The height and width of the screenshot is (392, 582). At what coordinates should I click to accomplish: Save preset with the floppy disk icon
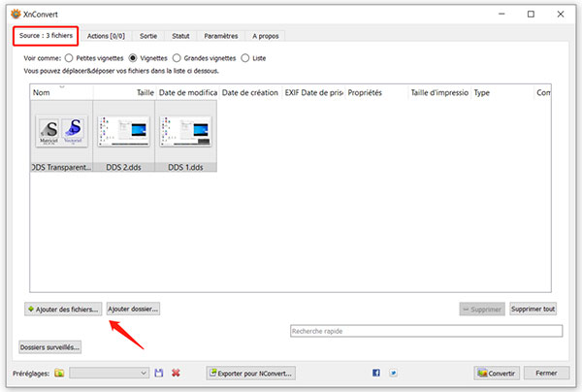pos(159,373)
